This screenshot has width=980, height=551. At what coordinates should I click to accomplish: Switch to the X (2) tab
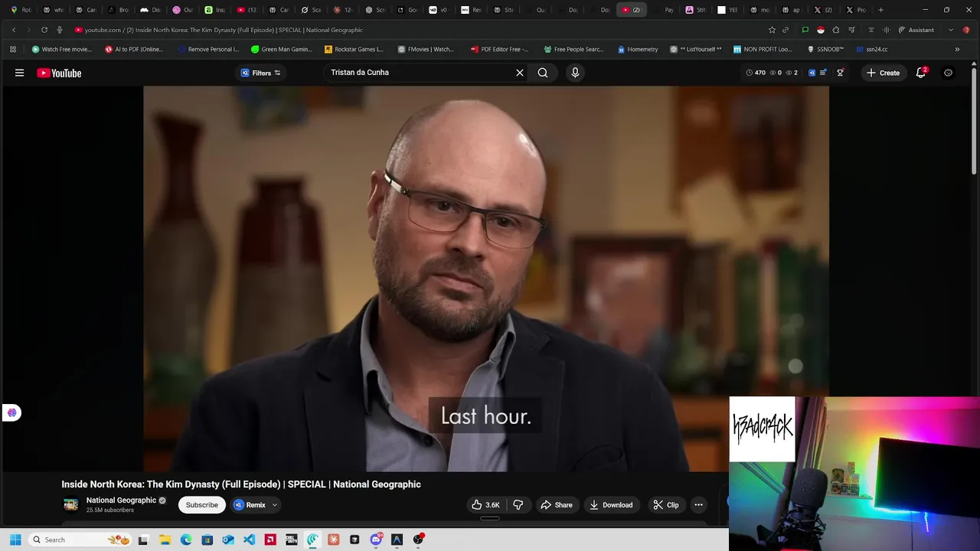tap(823, 10)
